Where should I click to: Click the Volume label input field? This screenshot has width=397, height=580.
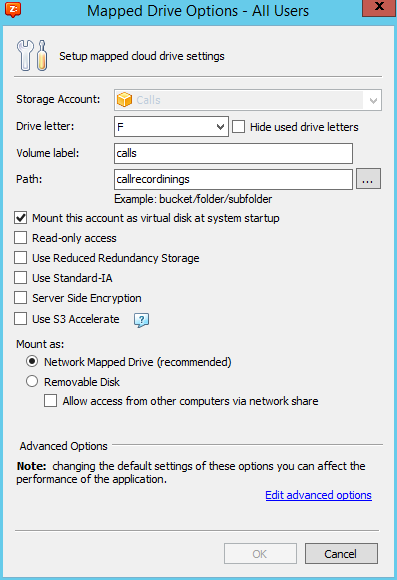233,153
